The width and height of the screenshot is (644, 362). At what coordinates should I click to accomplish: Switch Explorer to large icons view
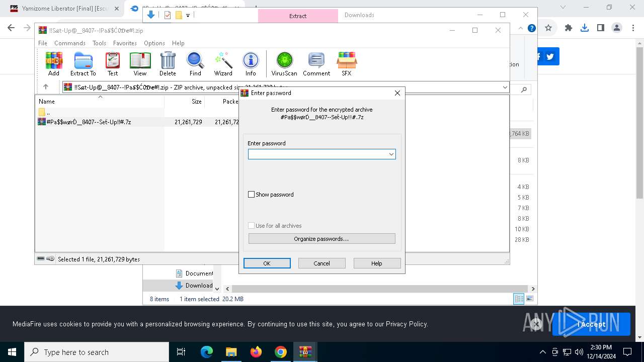529,299
